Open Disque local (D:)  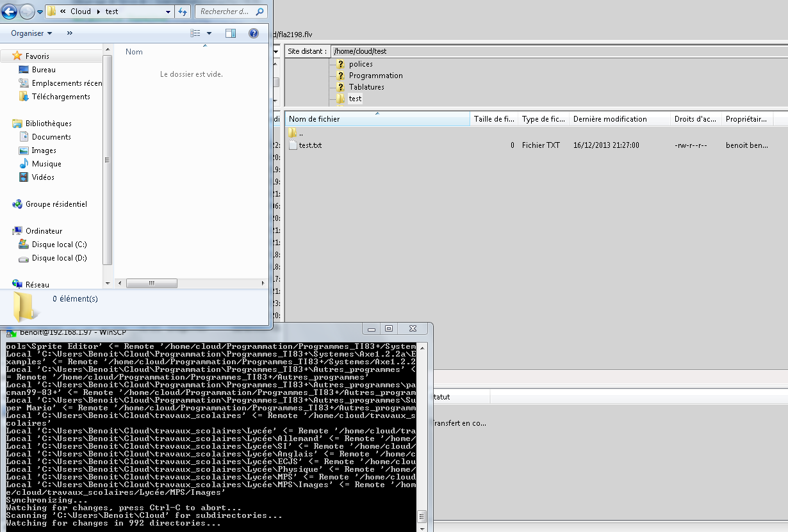click(x=60, y=258)
